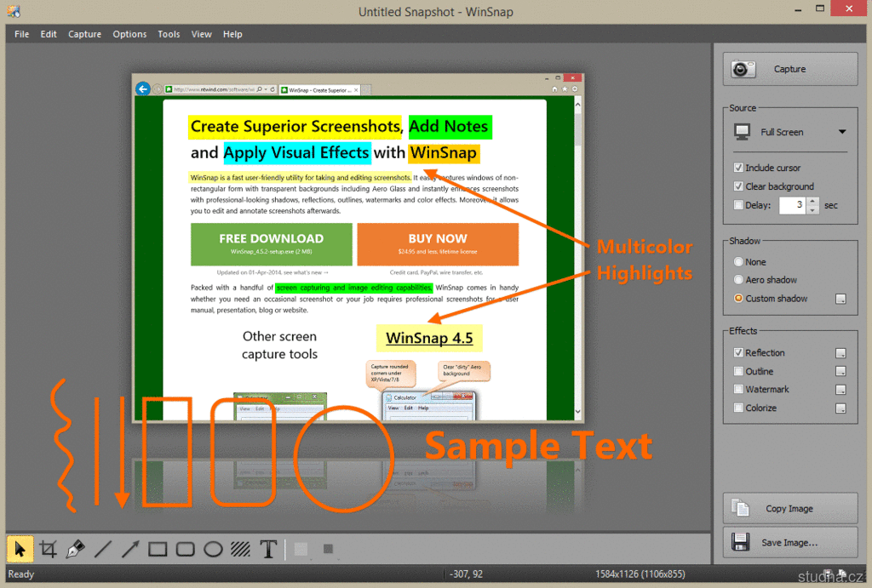Open the Reflection effect options button
This screenshot has height=588, width=872.
[840, 353]
